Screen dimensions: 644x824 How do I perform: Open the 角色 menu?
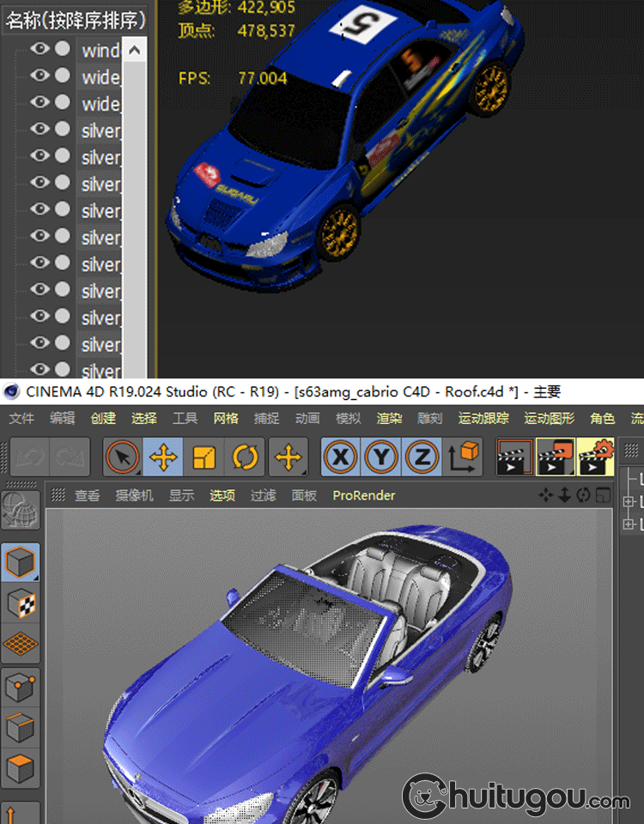pos(603,418)
